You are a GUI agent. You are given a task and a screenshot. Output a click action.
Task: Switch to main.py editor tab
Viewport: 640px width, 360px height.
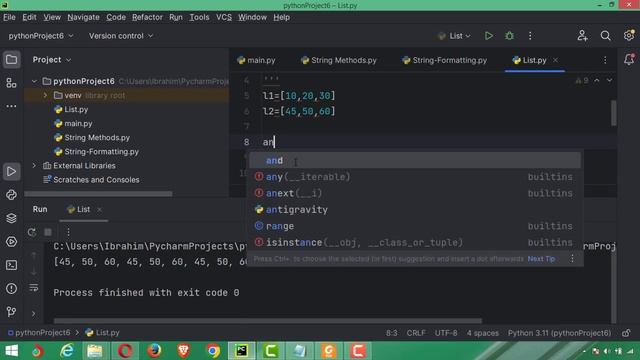tap(256, 60)
